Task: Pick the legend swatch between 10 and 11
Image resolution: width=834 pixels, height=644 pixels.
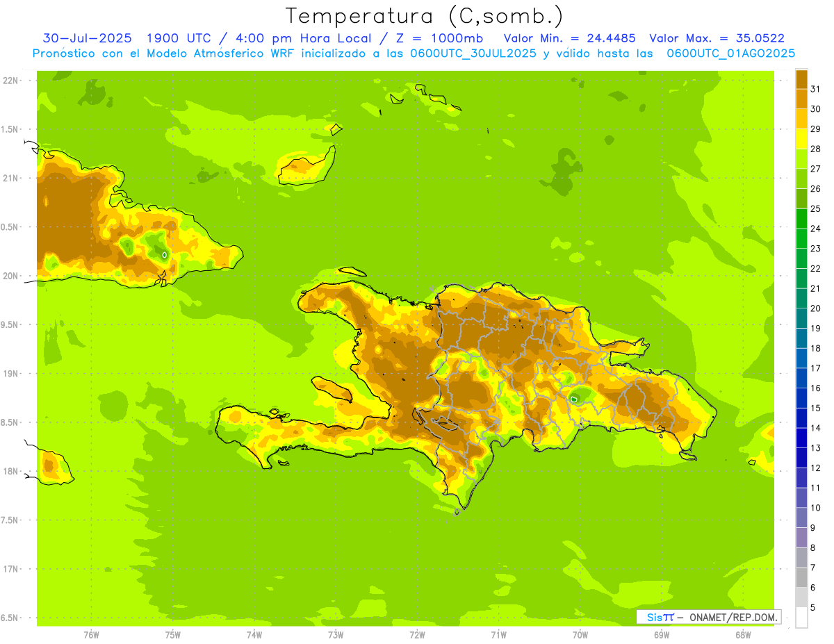Action: [801, 498]
